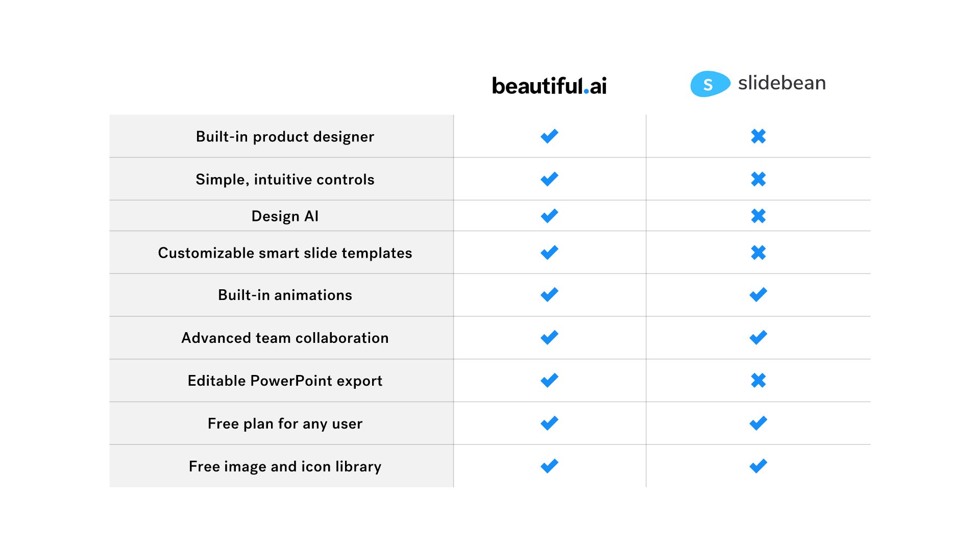
Task: Click beautiful.ai checkmark for Free image and icon library
Action: [550, 466]
